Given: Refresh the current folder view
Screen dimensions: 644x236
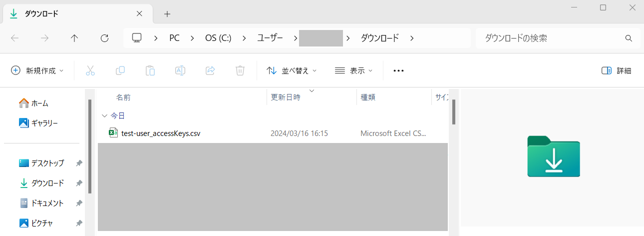Looking at the screenshot, I should [x=104, y=38].
